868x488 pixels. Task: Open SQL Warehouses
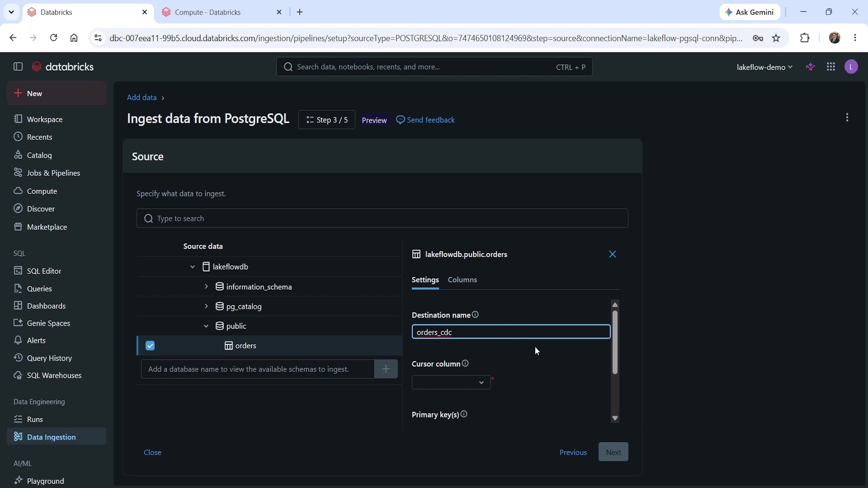(x=57, y=375)
